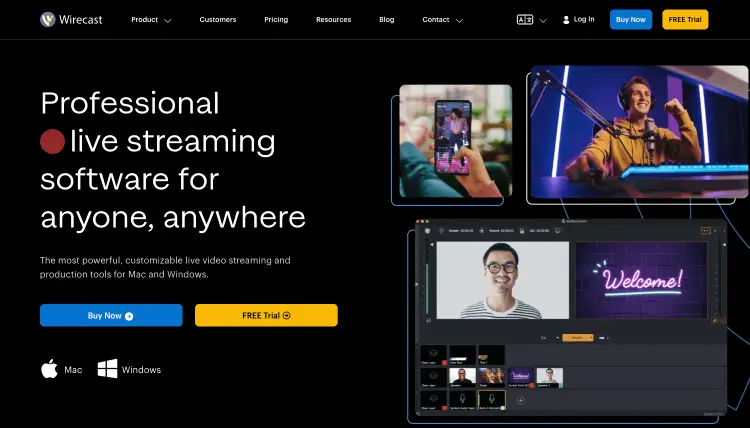Expand the Product chevron arrow
This screenshot has width=750, height=428.
click(x=167, y=21)
